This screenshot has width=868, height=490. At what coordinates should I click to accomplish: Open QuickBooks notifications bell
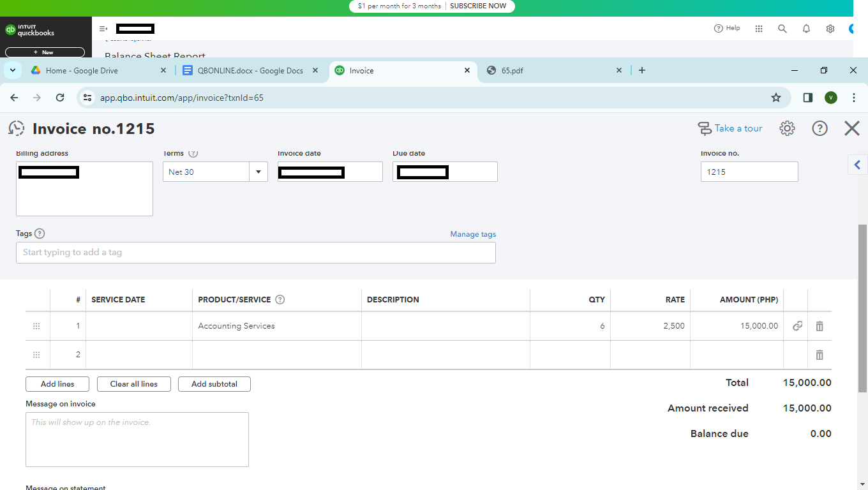tap(807, 29)
